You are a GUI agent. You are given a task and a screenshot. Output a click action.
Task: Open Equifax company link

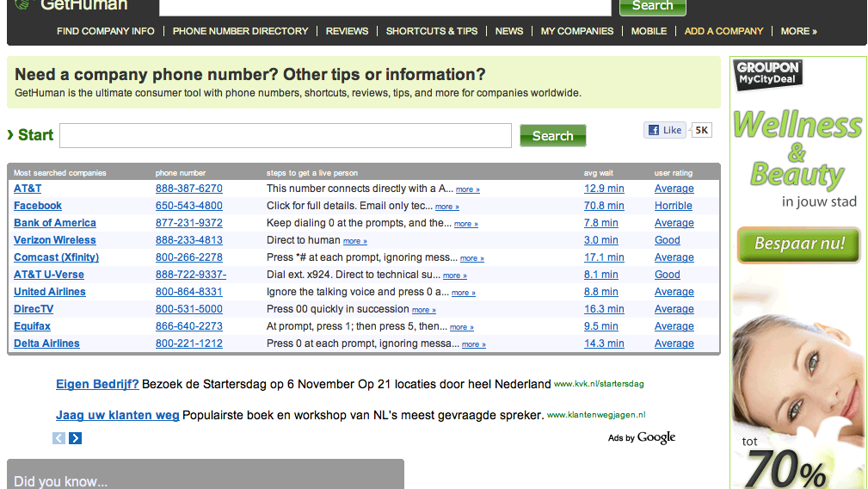point(32,325)
